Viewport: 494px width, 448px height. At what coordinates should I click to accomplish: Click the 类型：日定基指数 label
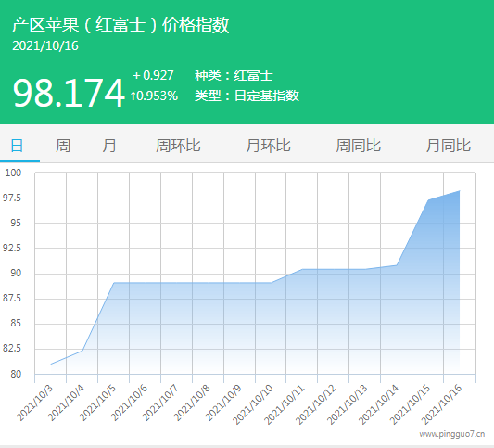coord(247,96)
